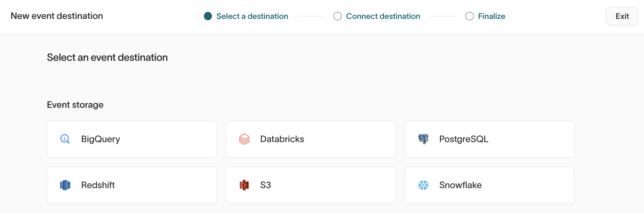644x213 pixels.
Task: Select the filled 'Select a destination' step circle
Action: click(208, 16)
